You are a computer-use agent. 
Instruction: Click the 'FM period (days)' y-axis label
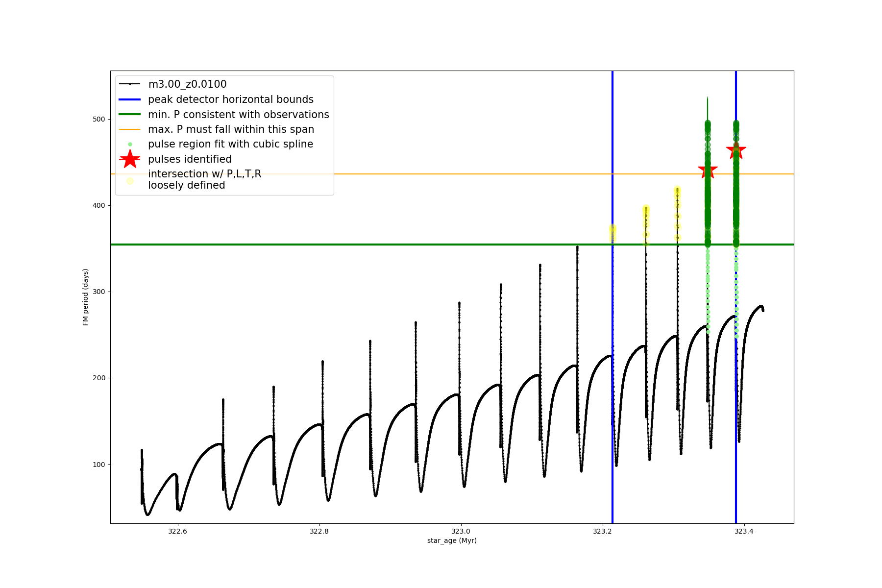[x=86, y=297]
